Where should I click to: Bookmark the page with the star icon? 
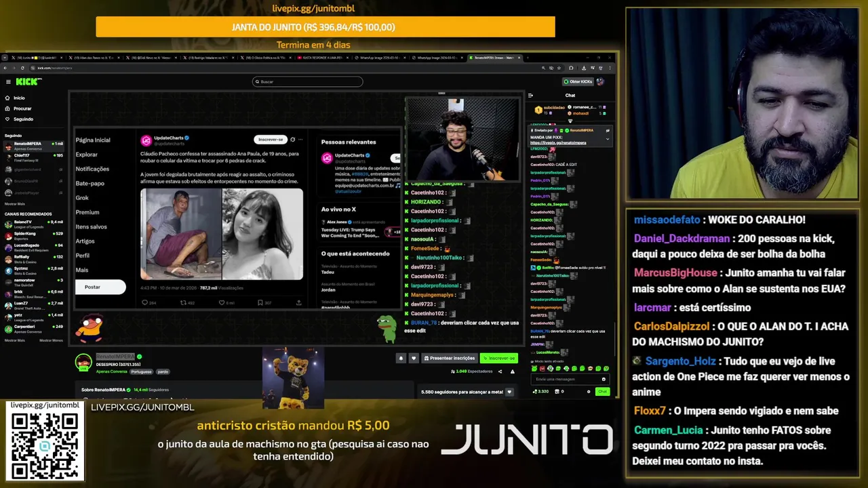(x=559, y=68)
